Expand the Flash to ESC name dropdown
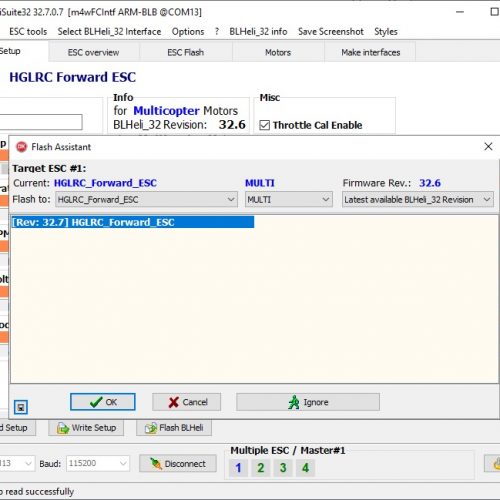500x500 pixels. [x=146, y=200]
